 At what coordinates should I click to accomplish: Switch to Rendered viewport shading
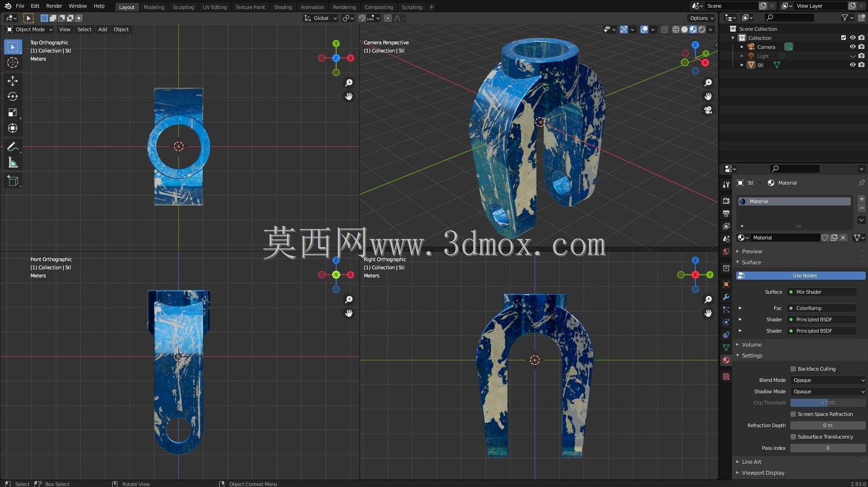702,29
